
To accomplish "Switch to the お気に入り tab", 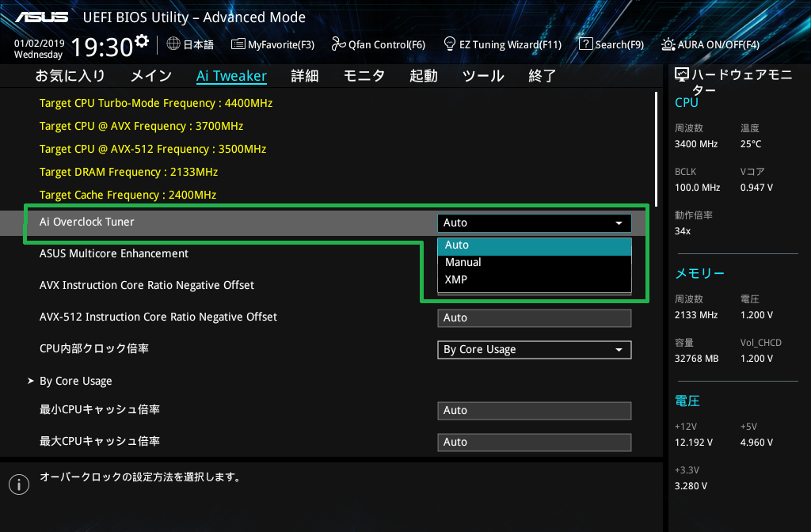I will coord(70,76).
